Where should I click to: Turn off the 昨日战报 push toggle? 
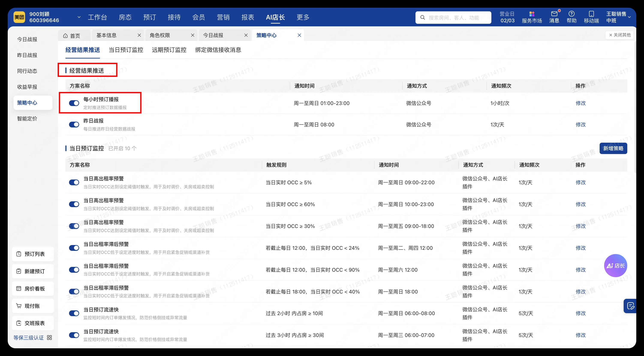click(74, 124)
